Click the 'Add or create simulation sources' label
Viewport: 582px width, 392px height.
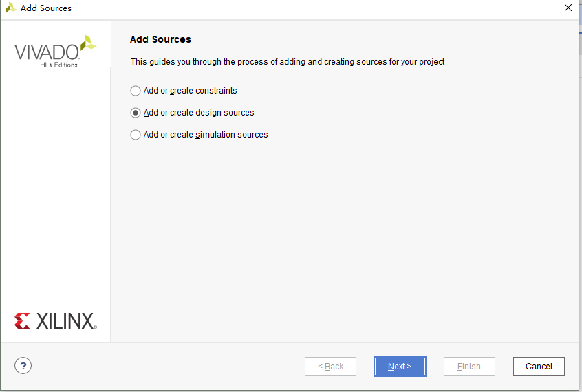[x=206, y=135]
